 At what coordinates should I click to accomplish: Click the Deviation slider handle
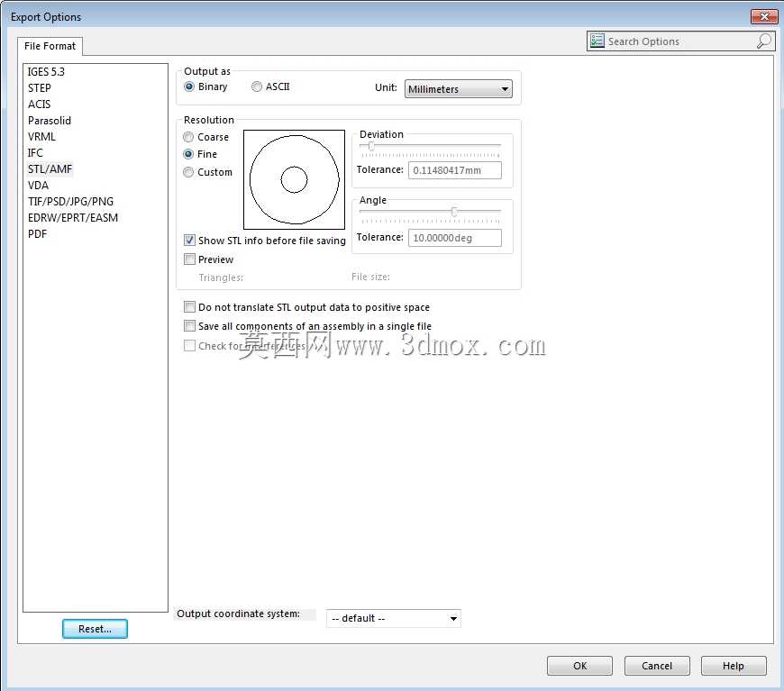[x=371, y=146]
